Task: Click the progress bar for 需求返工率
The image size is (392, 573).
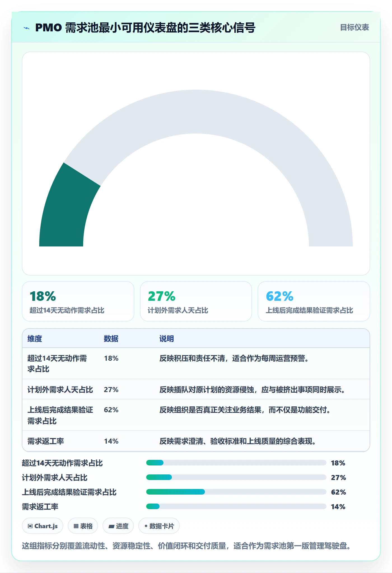Action: [x=236, y=506]
